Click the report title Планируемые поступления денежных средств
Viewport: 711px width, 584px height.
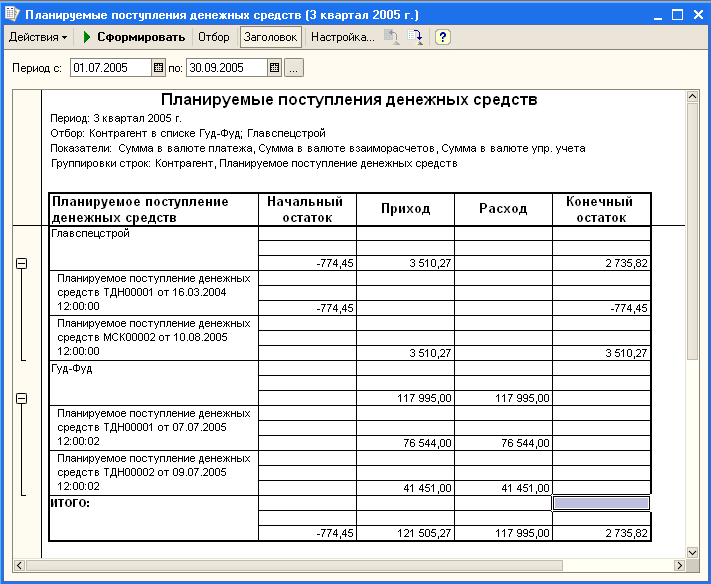(349, 99)
